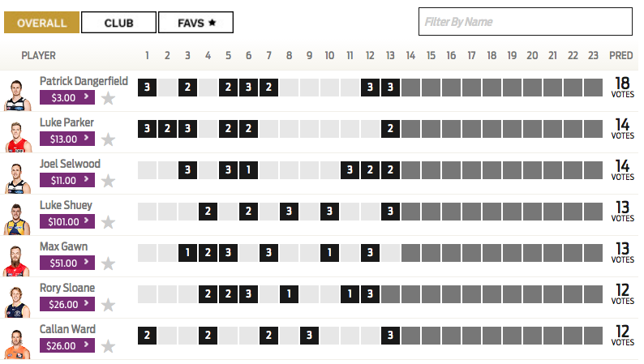
Task: Switch to the CLUB tab
Action: (x=118, y=23)
